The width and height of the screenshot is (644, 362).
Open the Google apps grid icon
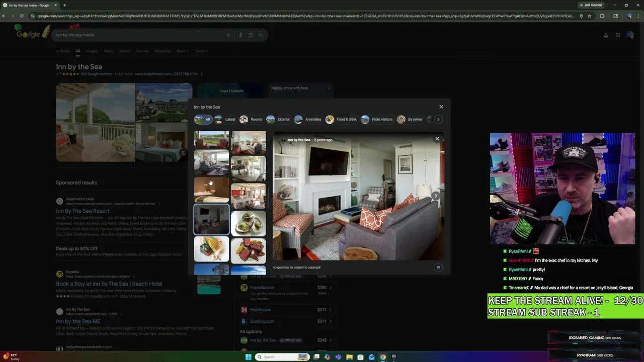pos(618,35)
